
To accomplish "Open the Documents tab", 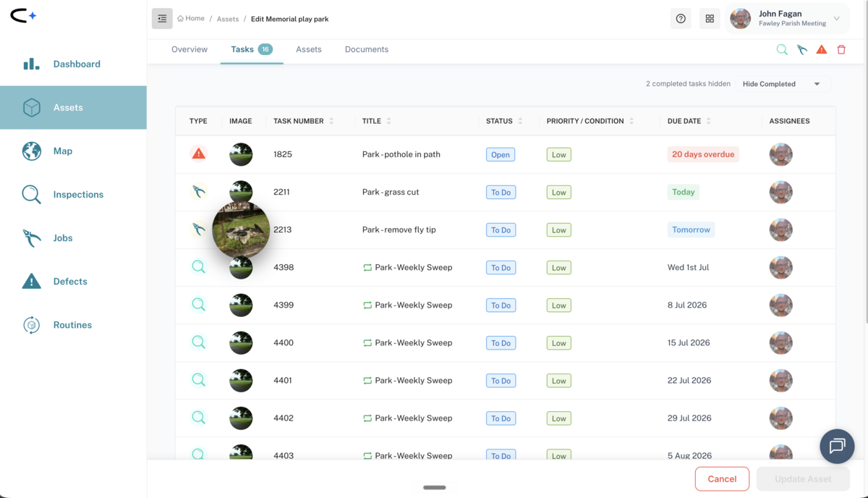I will 367,49.
